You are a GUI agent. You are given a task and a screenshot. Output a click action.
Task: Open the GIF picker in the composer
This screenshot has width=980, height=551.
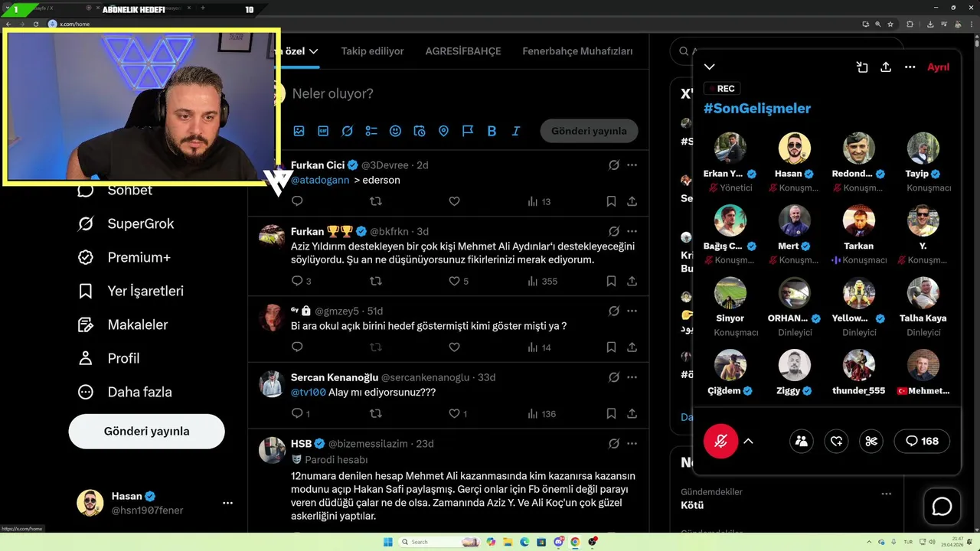(x=323, y=131)
